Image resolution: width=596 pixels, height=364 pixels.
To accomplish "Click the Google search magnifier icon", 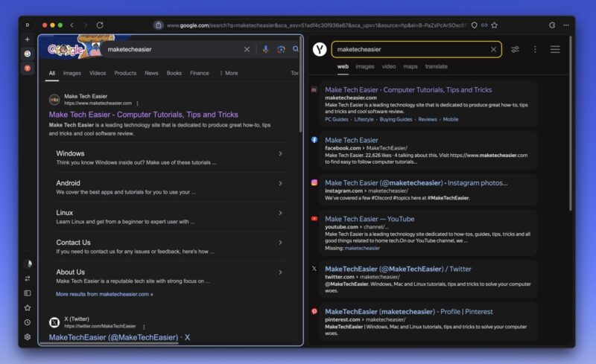I will (295, 49).
